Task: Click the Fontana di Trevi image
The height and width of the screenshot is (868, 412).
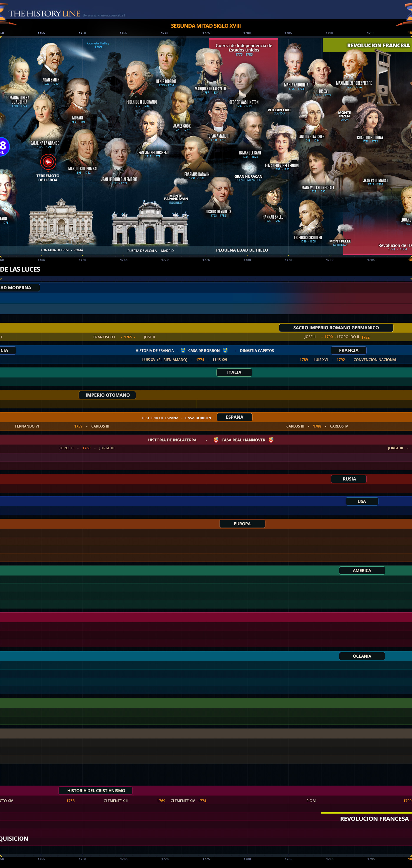Action: pos(61,221)
